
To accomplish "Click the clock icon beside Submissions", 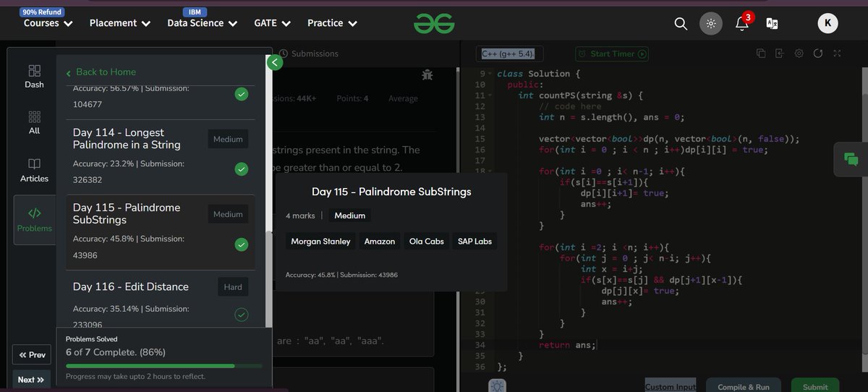I will [284, 54].
